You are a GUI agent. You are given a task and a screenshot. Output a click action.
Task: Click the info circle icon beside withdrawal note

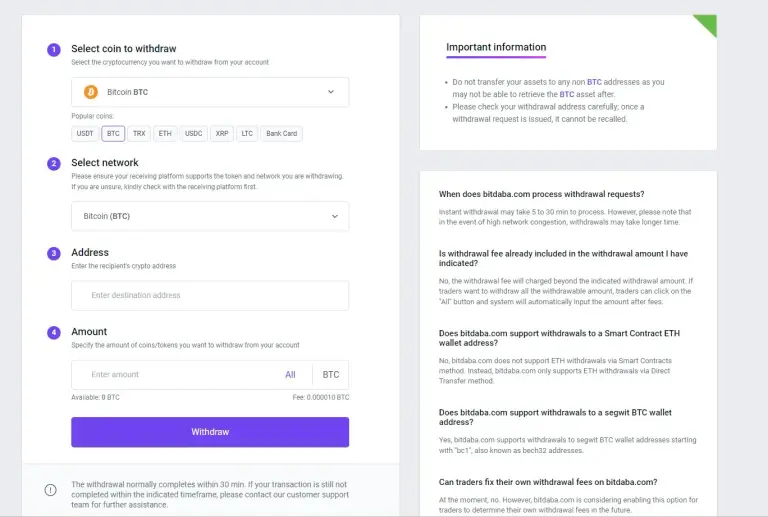click(x=50, y=490)
